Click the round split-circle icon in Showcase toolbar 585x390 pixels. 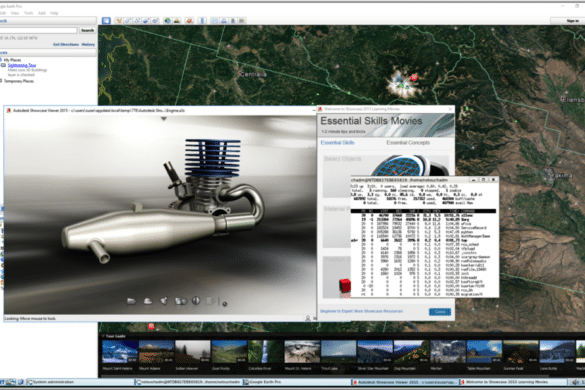pos(196,300)
